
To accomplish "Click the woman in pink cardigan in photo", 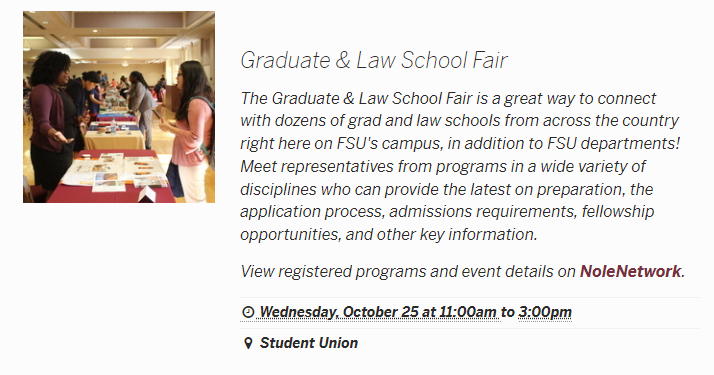I will click(192, 130).
